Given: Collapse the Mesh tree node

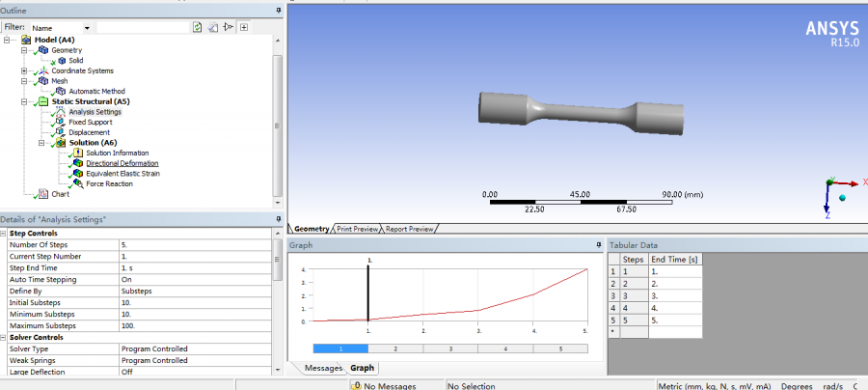Looking at the screenshot, I should (x=24, y=81).
